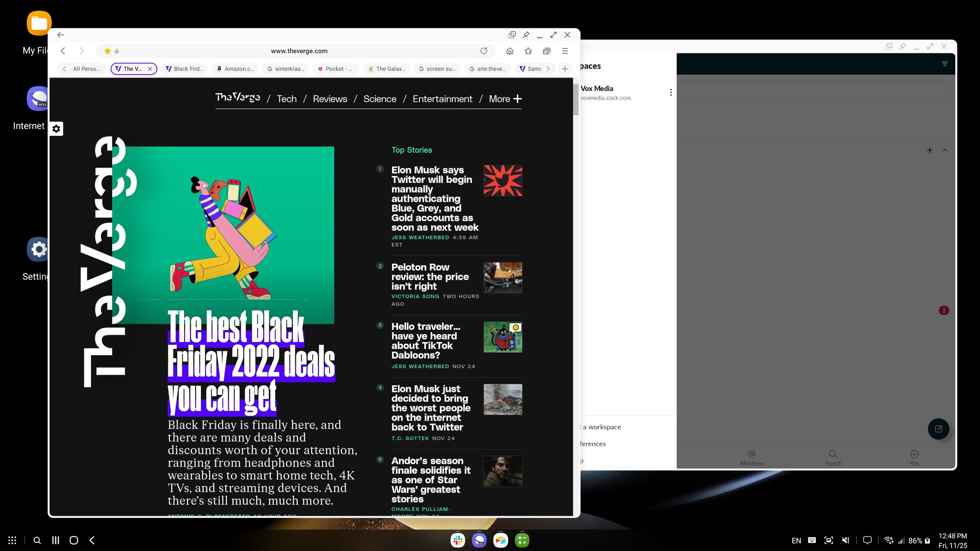Toggle the bookmark star in address bar
The width and height of the screenshot is (980, 551).
pos(107,51)
